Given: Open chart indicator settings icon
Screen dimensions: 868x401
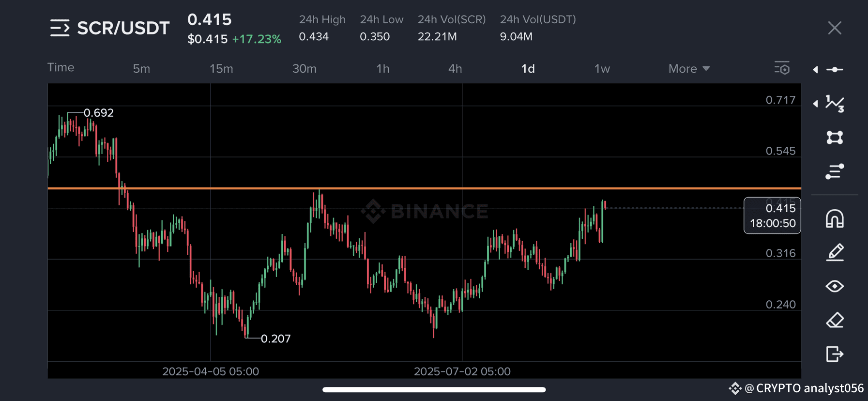Looking at the screenshot, I should [x=782, y=68].
